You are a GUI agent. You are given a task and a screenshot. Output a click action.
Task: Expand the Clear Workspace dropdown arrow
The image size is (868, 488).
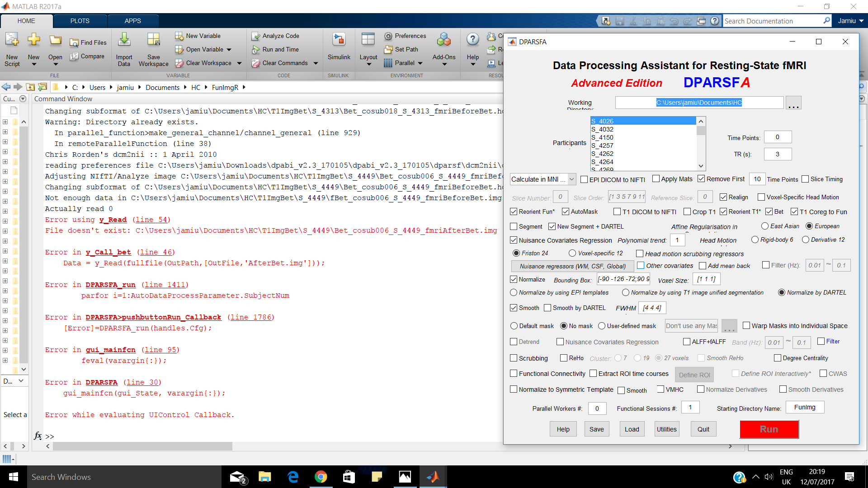click(x=239, y=63)
